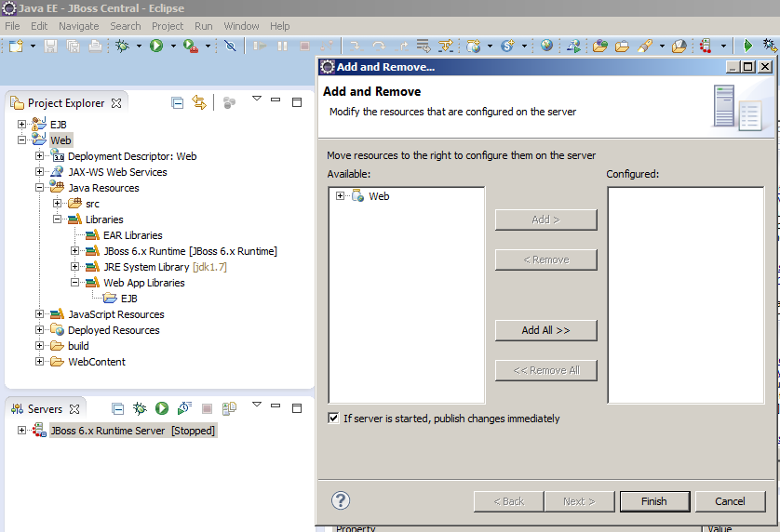Open the Project Explorer View Menu triangle
The height and width of the screenshot is (532, 780).
[257, 99]
